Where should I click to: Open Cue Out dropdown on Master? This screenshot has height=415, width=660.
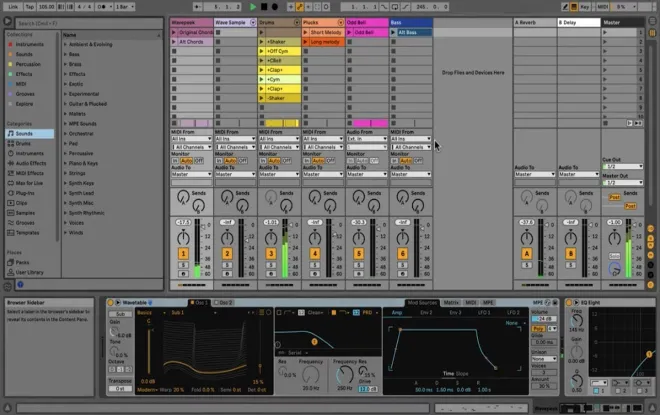623,167
